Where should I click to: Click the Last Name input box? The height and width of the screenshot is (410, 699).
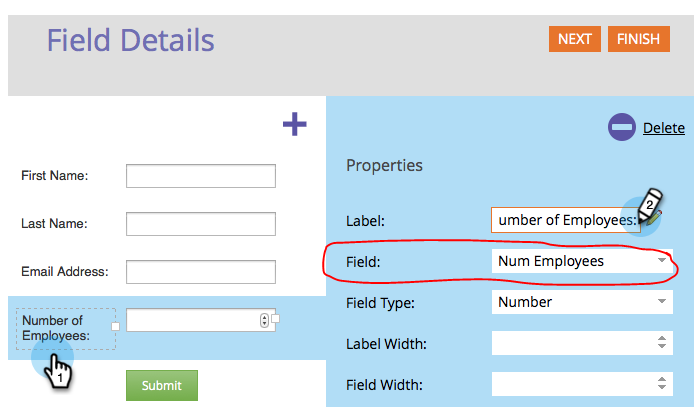(x=201, y=224)
